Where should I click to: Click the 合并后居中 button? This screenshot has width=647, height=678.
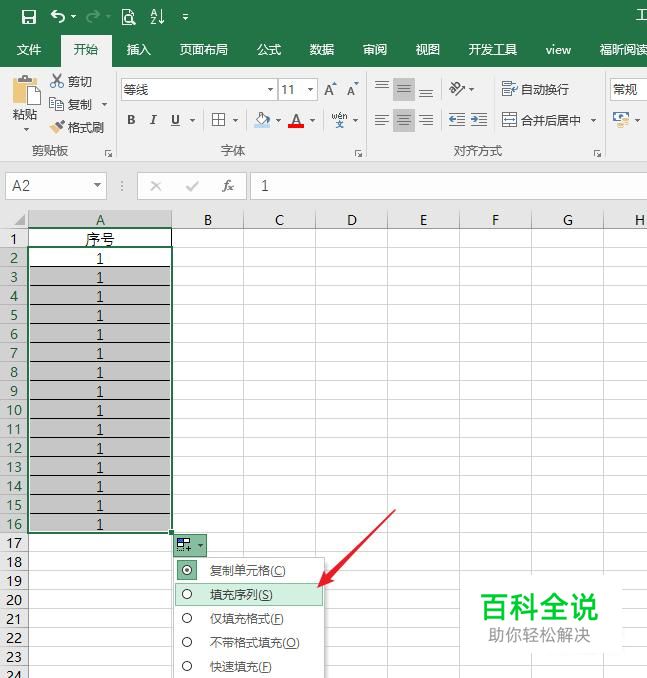tap(541, 120)
